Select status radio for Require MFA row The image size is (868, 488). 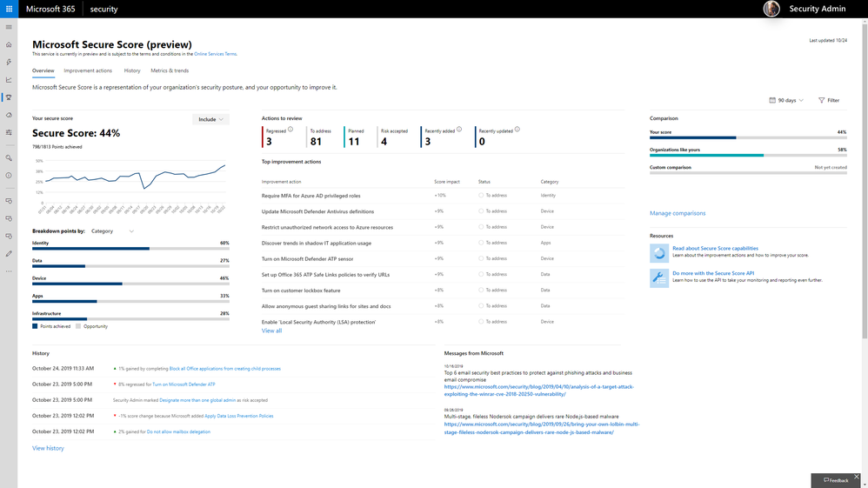[481, 196]
